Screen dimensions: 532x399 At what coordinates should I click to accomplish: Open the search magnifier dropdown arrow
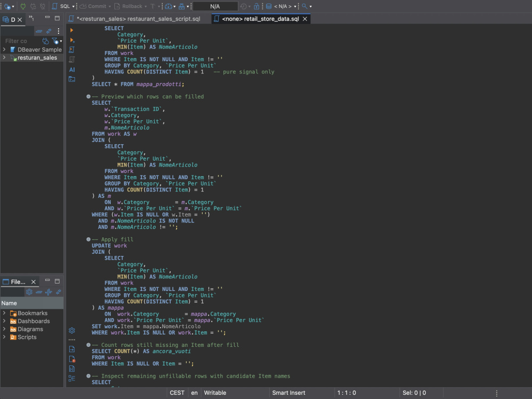(x=311, y=6)
